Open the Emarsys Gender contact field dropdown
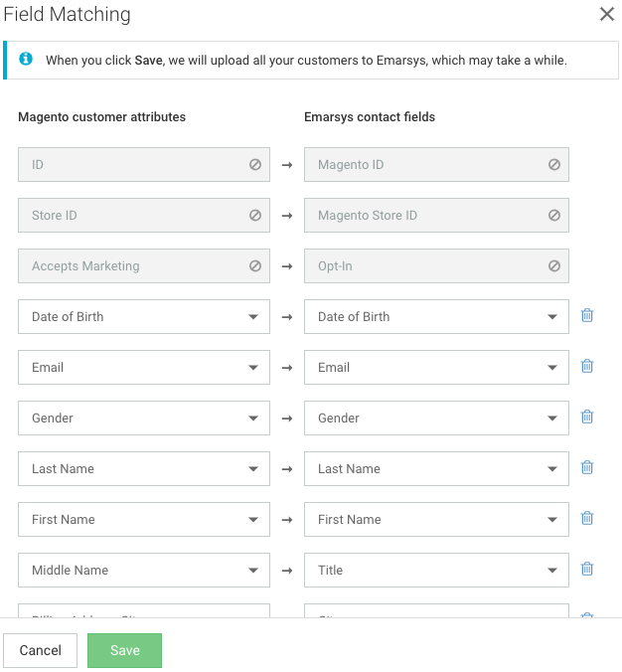 [436, 418]
